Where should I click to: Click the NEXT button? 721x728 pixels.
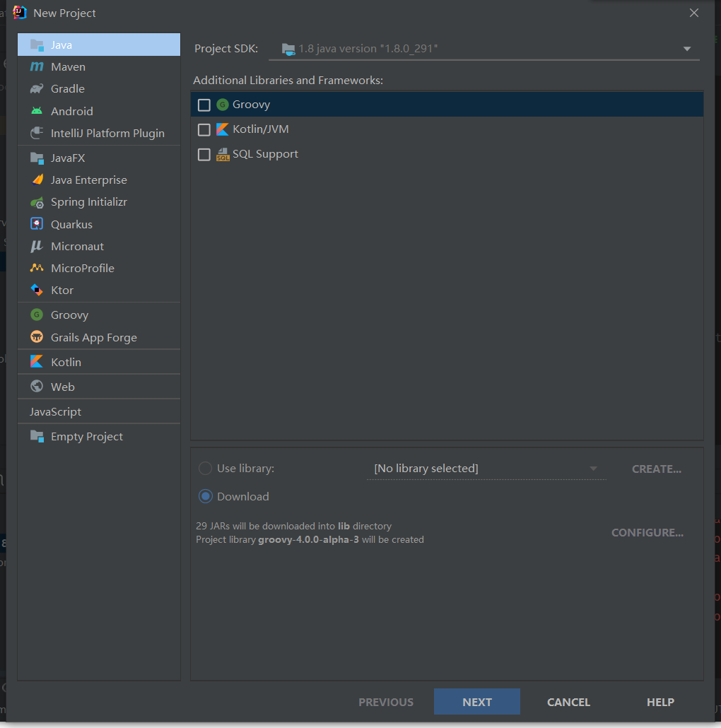tap(477, 702)
